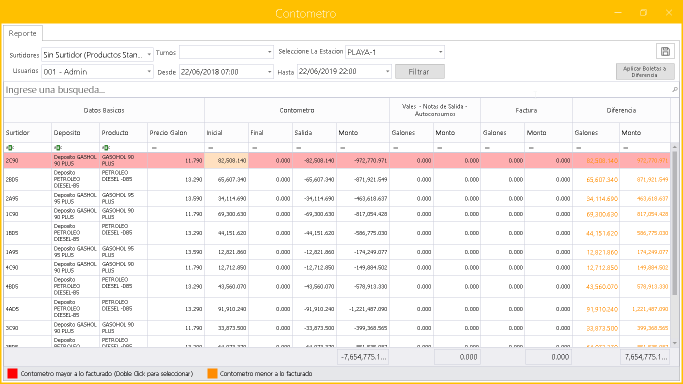Click the equals filter icon under Diferencia Galones

point(578,148)
